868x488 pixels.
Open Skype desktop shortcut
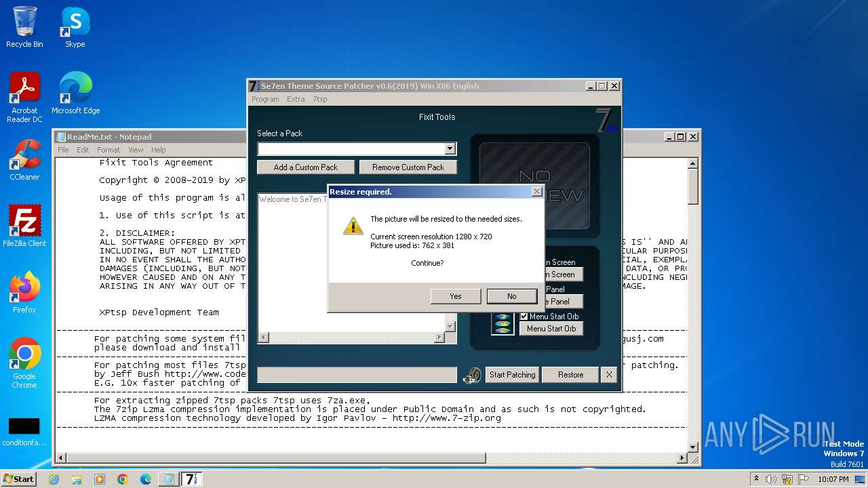click(x=75, y=27)
